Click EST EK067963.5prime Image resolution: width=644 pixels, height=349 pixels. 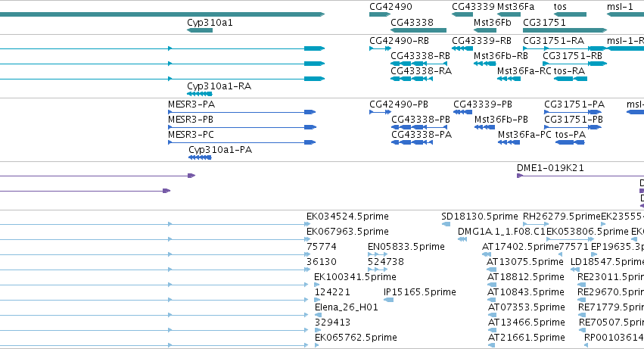click(347, 232)
